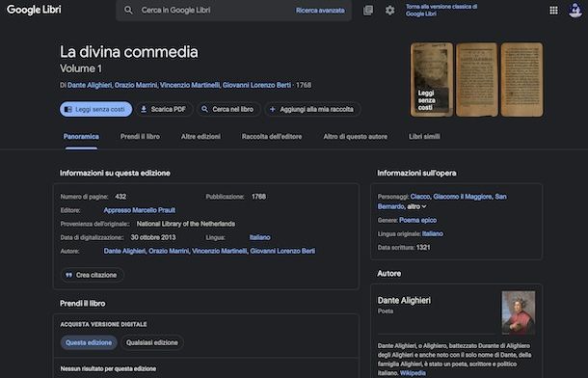Open the account avatar menu
Viewport: 588px width, 378px height.
[x=575, y=10]
